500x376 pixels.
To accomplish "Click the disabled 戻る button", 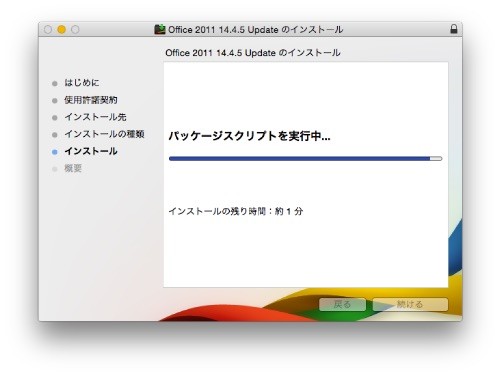I will click(x=342, y=304).
